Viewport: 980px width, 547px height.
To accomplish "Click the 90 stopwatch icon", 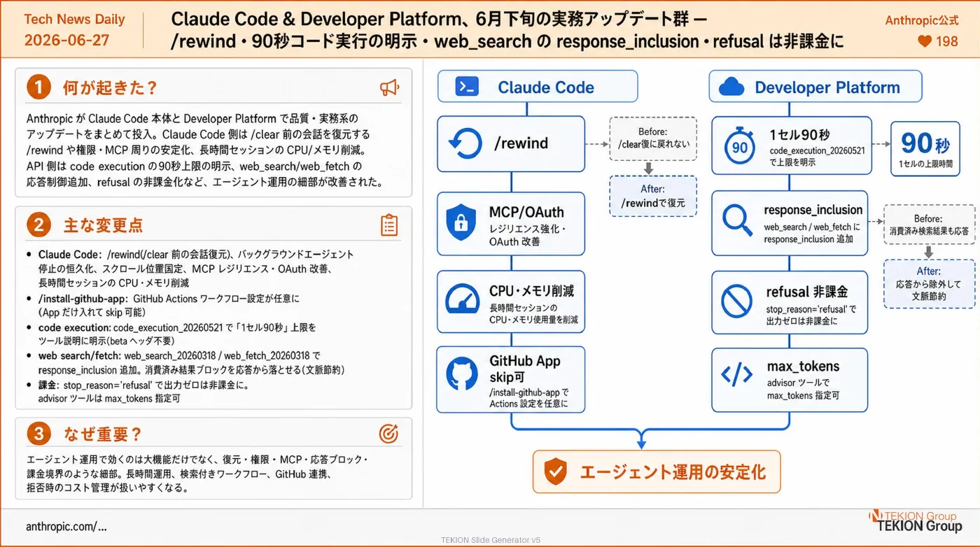I will point(740,145).
